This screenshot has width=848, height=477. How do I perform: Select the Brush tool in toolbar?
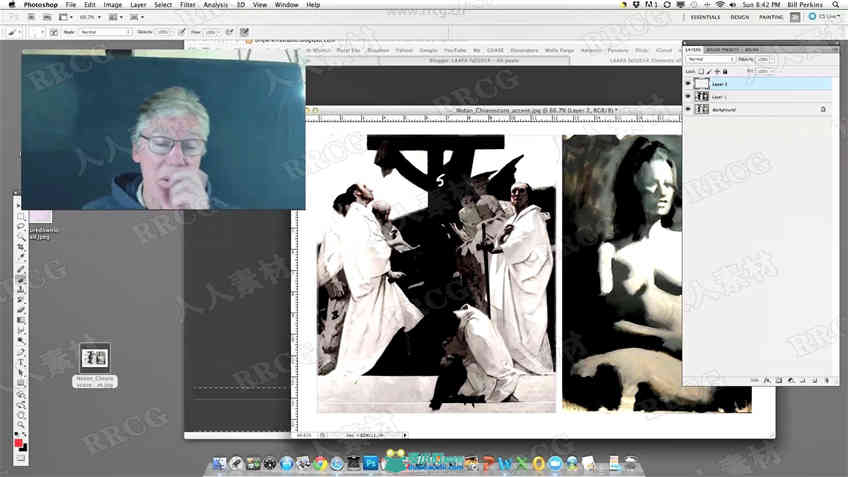point(21,279)
